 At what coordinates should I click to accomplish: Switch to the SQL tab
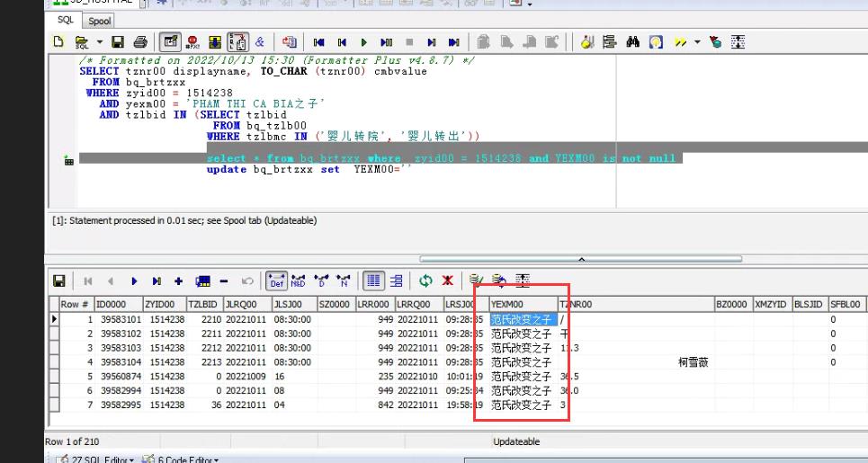tap(66, 20)
